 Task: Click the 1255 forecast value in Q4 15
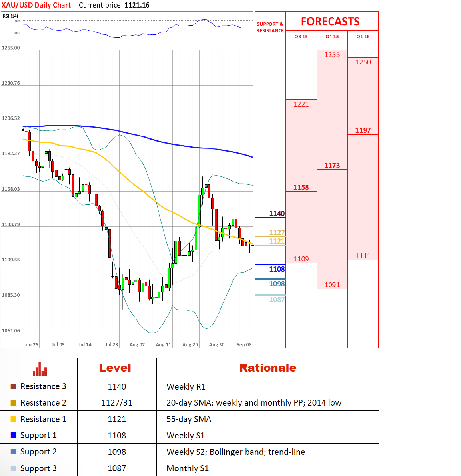point(332,55)
